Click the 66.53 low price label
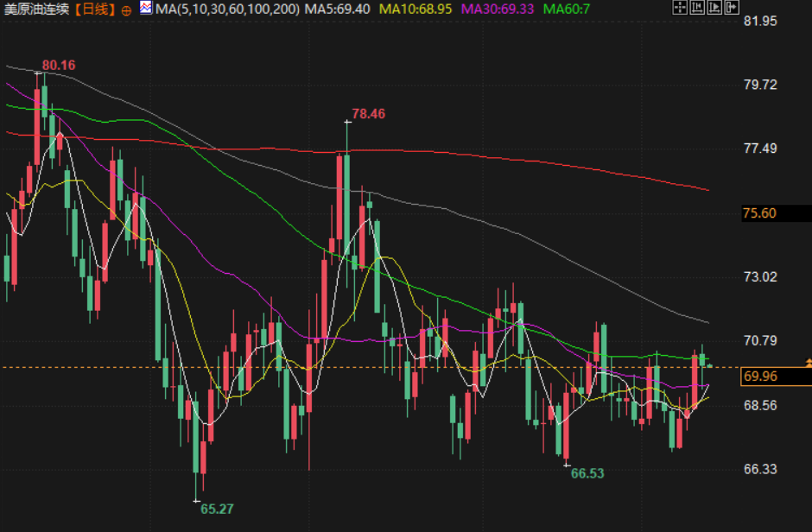The width and height of the screenshot is (812, 532). [x=587, y=473]
